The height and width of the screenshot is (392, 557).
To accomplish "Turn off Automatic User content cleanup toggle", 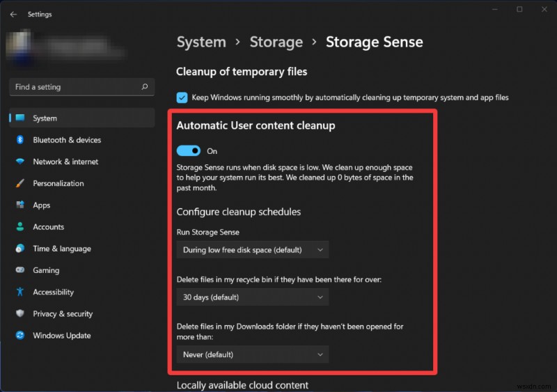I will [x=189, y=150].
